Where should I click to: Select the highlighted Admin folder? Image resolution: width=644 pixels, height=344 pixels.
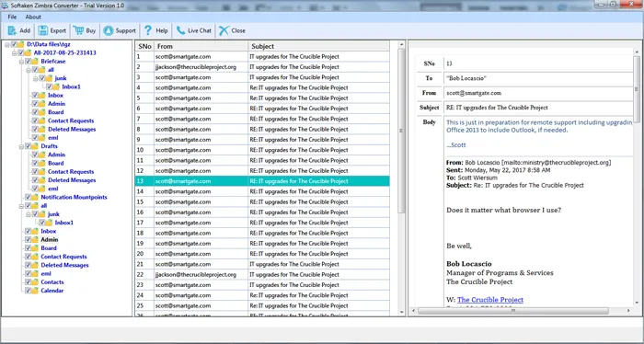pyautogui.click(x=50, y=240)
